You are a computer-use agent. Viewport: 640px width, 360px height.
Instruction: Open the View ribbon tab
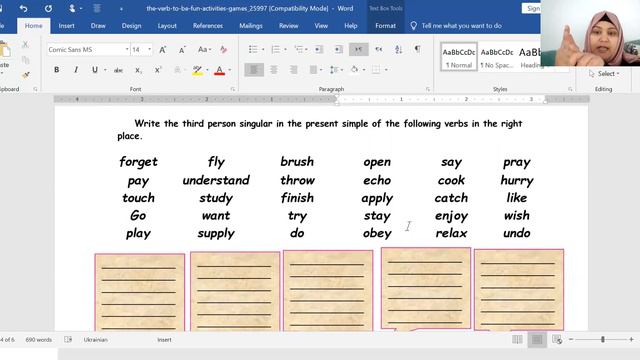(x=321, y=26)
